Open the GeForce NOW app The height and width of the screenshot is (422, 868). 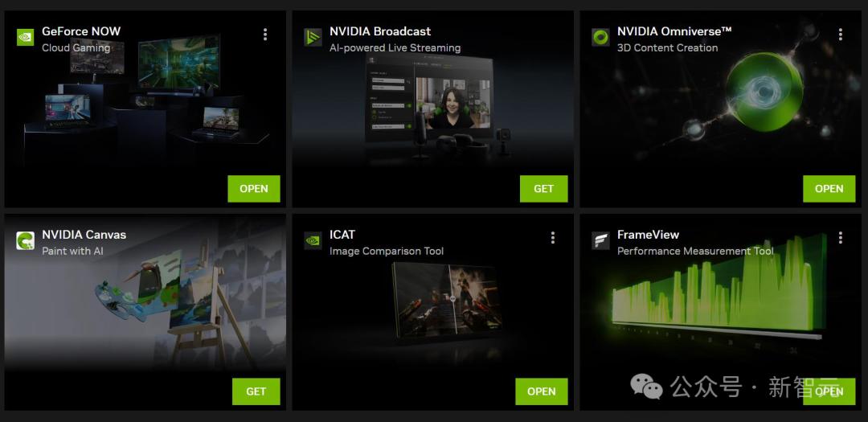[x=254, y=189]
